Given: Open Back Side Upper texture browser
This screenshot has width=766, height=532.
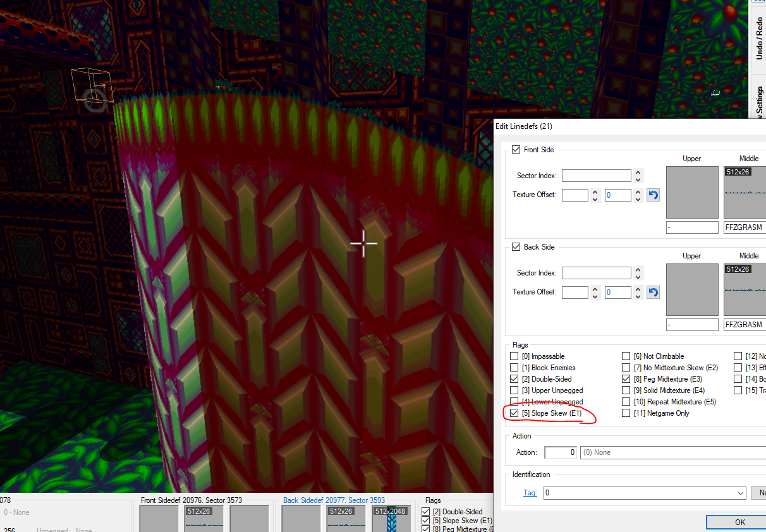Looking at the screenshot, I should (x=692, y=289).
